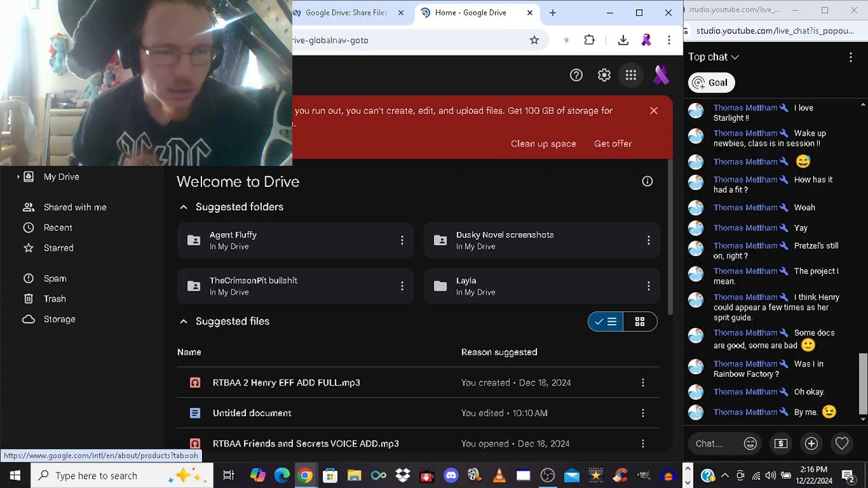Open Starred in sidebar
The image size is (868, 488).
[x=58, y=248]
